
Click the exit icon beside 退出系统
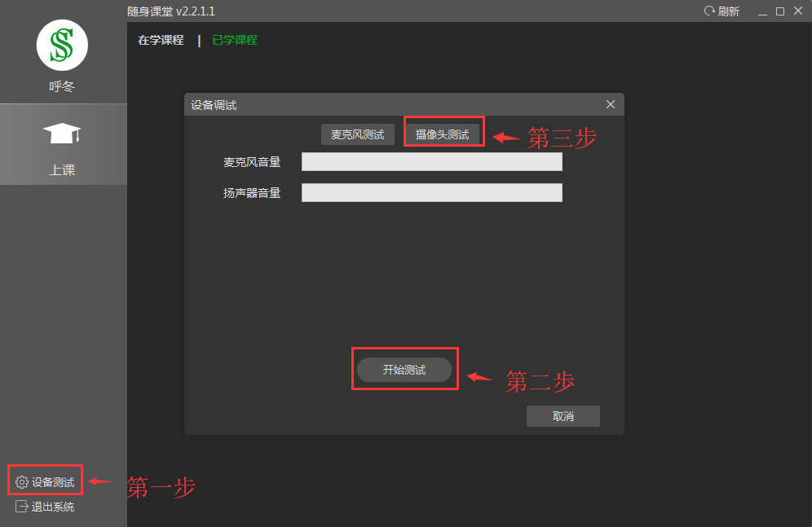pos(22,507)
